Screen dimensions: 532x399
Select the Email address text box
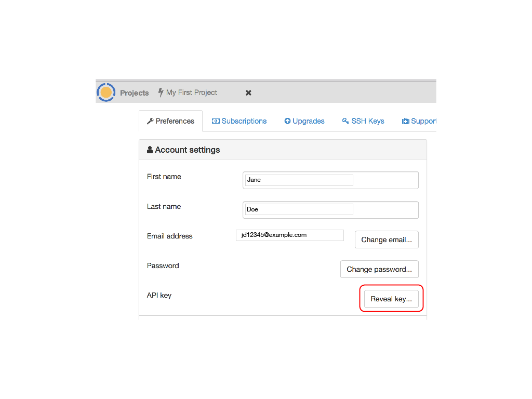tap(289, 235)
